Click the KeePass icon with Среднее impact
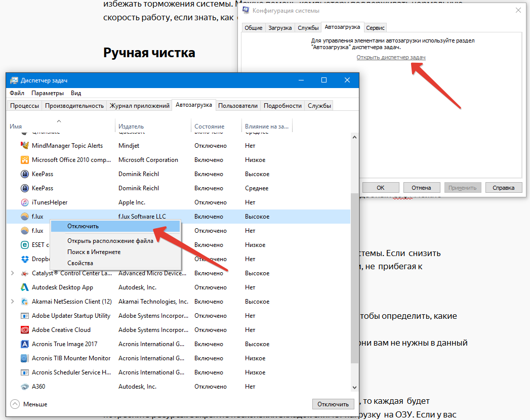This screenshot has width=530, height=420. point(25,188)
